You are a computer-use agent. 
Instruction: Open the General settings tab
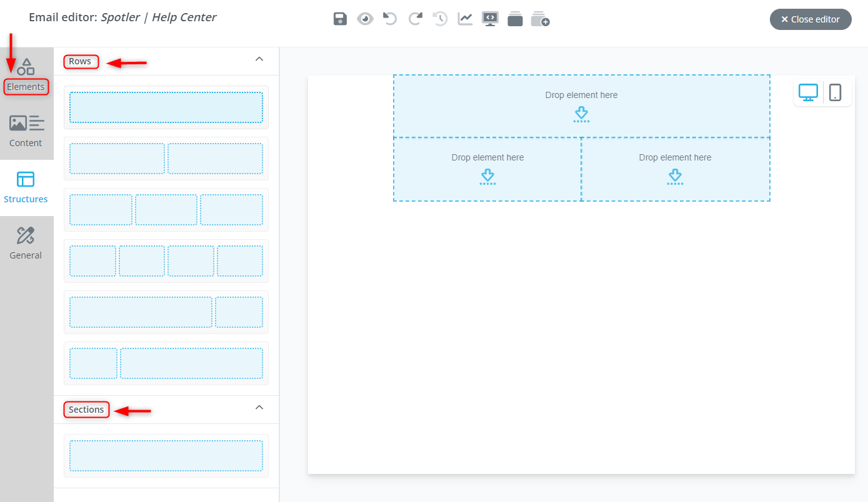[26, 244]
